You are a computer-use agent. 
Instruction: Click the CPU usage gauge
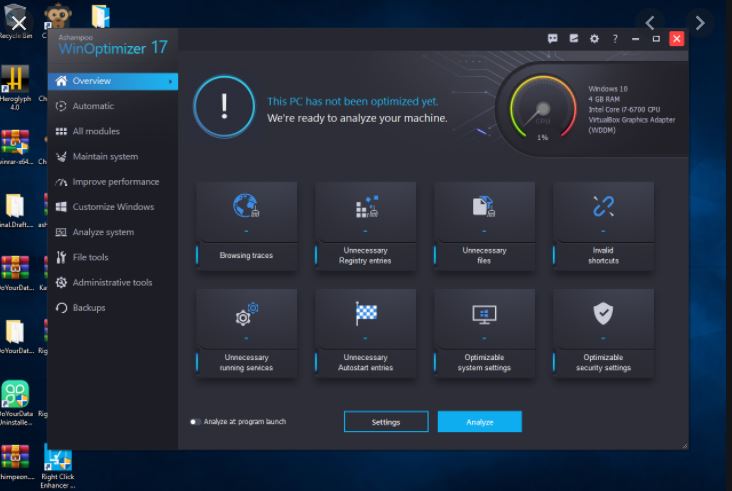click(x=543, y=111)
